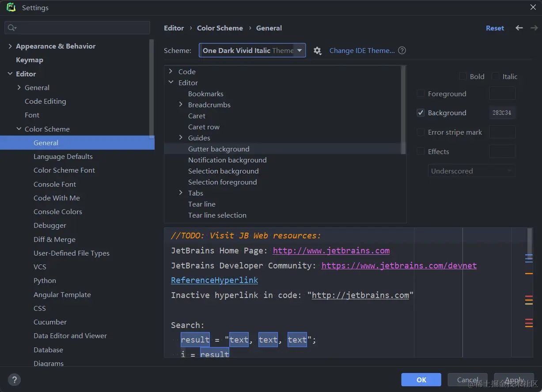The height and width of the screenshot is (392, 542).
Task: Select Console Colors in the sidebar
Action: click(58, 211)
